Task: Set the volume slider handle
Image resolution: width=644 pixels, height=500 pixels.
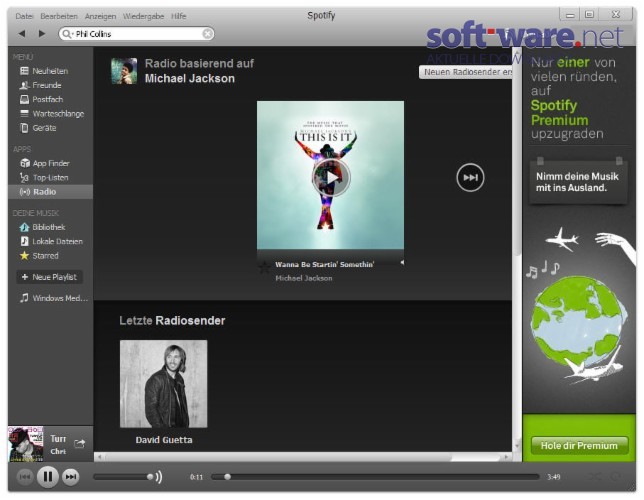Action: click(x=150, y=477)
